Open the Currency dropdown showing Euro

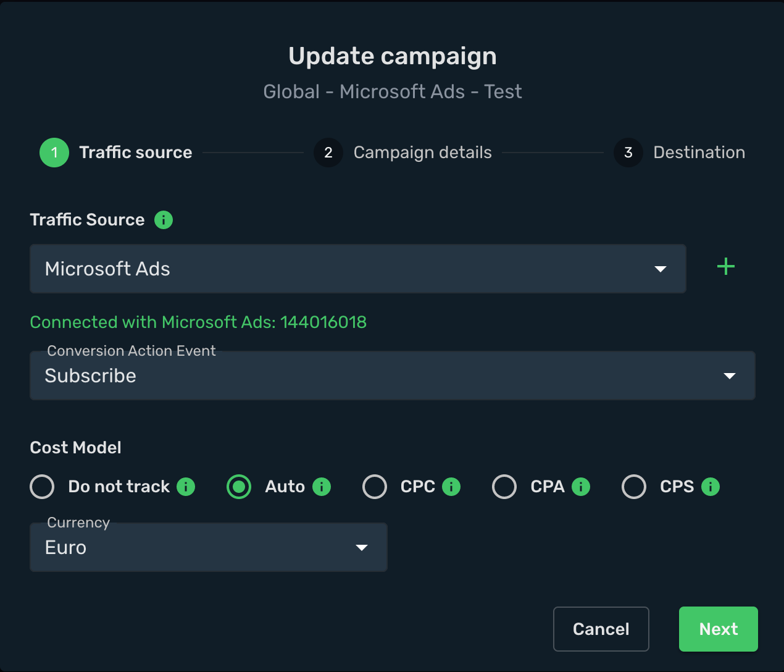(x=209, y=547)
